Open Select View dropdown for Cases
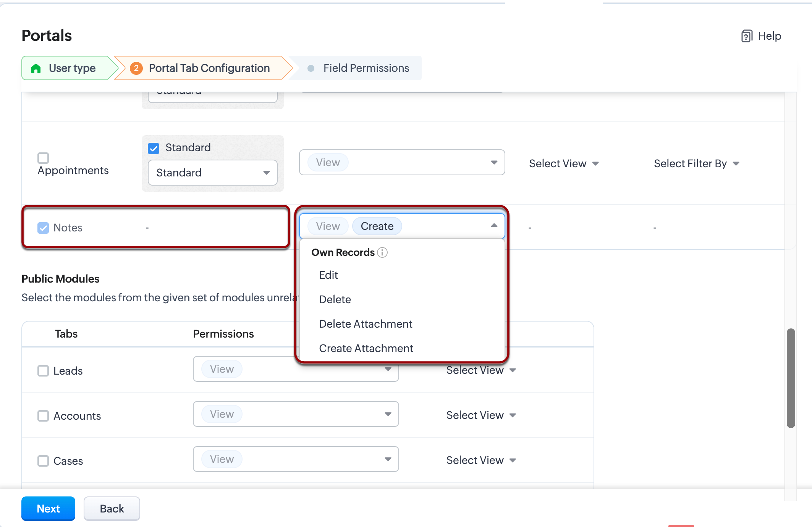This screenshot has height=527, width=812. click(481, 460)
